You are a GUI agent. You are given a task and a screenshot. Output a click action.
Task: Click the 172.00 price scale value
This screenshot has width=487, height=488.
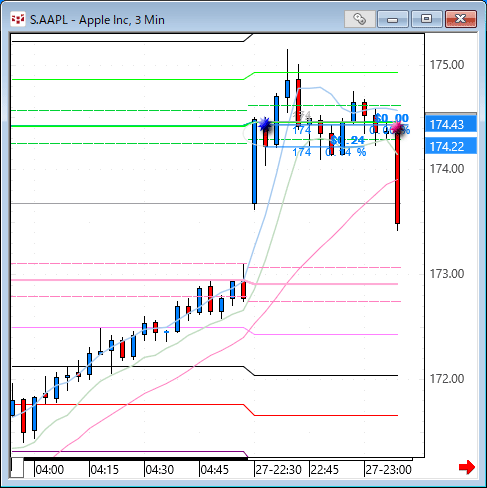(447, 379)
